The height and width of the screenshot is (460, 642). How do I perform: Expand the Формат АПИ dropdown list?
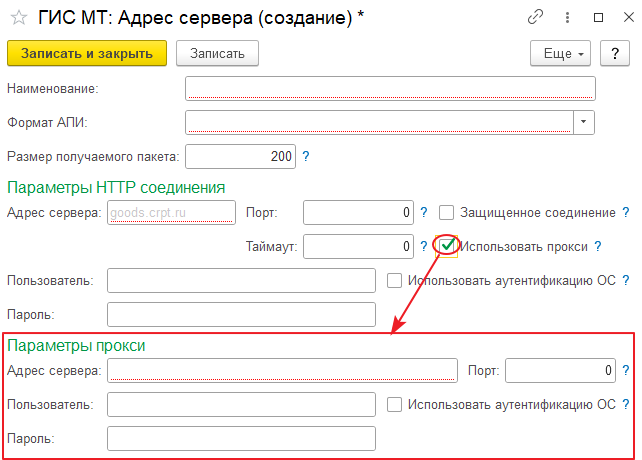tap(584, 122)
